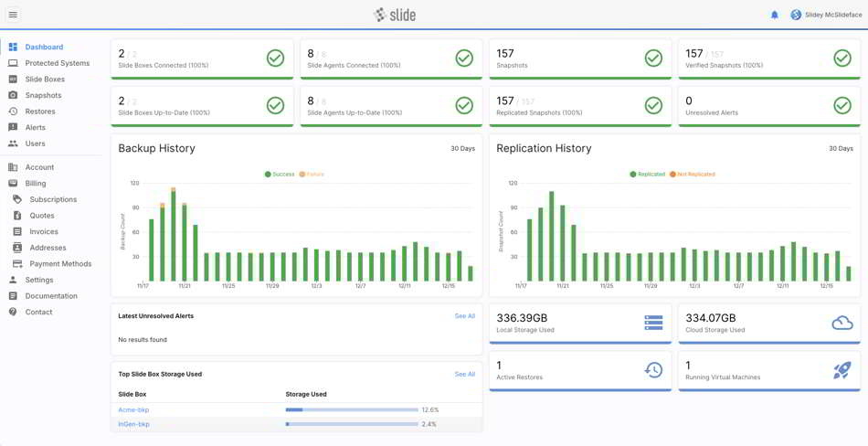Open the InGen-bkp slide box link
The height and width of the screenshot is (446, 868).
click(133, 424)
